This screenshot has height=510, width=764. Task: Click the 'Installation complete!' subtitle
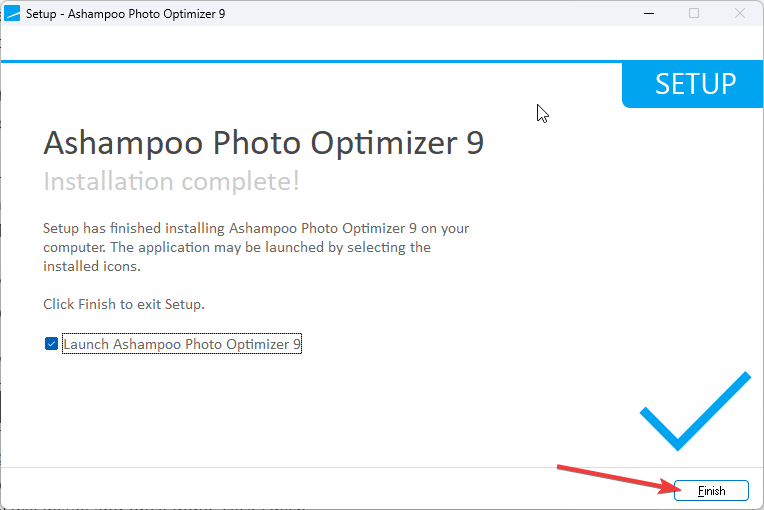[x=171, y=182]
